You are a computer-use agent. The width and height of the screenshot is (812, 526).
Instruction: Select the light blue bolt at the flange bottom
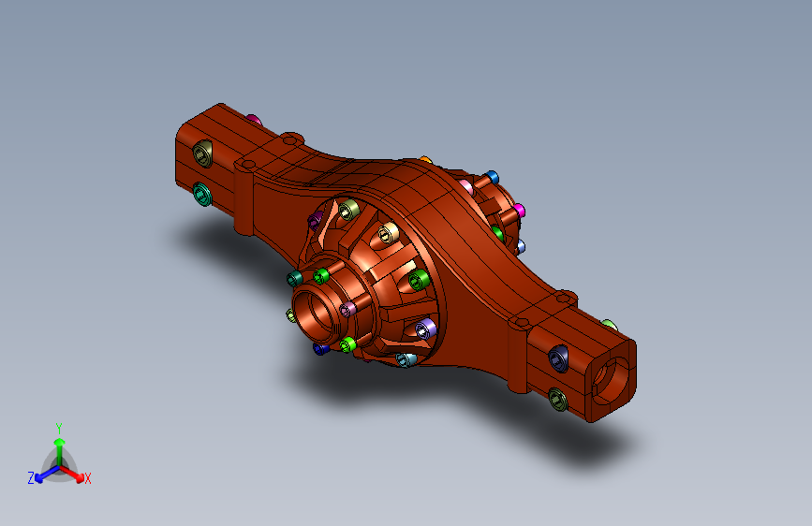tap(406, 359)
